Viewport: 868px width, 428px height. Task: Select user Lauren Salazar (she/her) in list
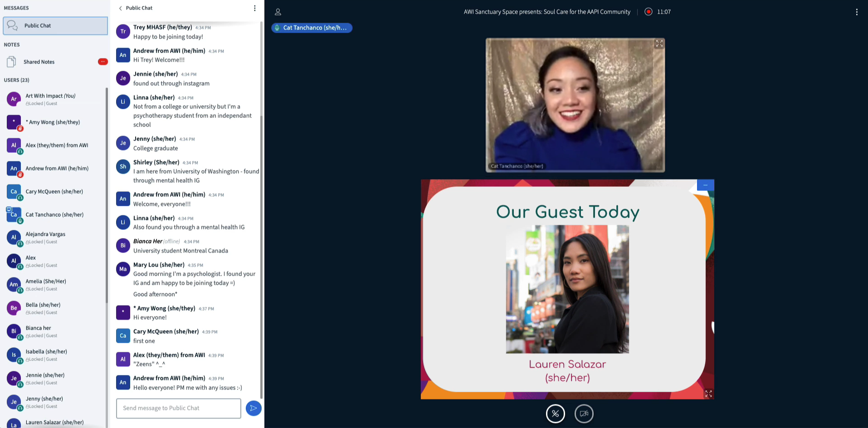54,423
